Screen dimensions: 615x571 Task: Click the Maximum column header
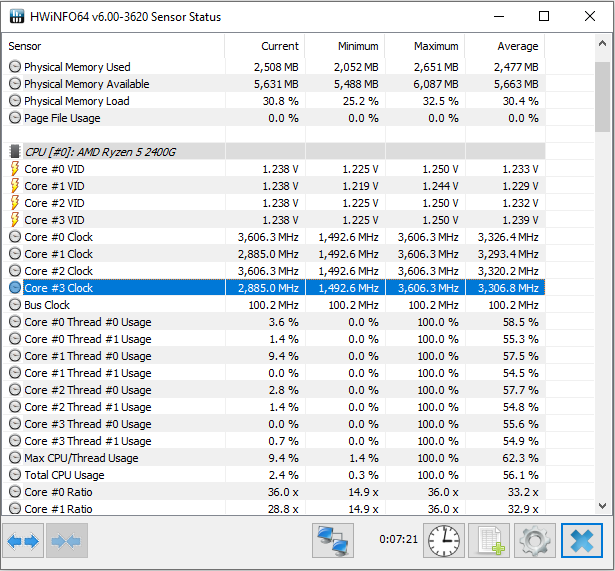coord(425,46)
